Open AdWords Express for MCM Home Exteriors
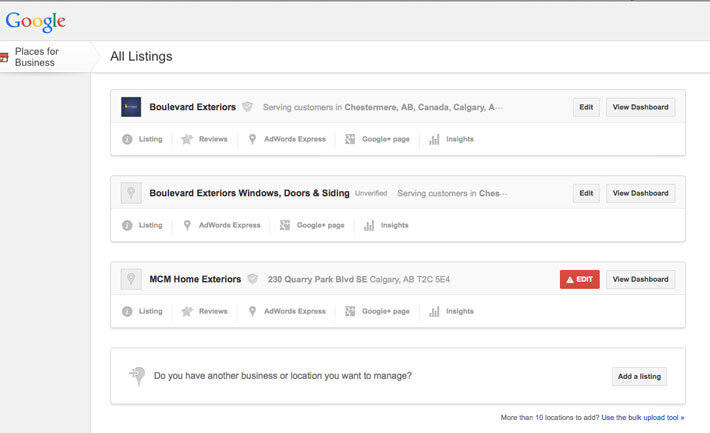This screenshot has width=710, height=433. 295,311
